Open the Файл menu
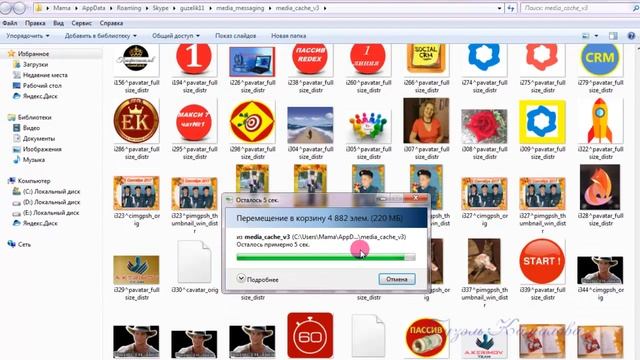The height and width of the screenshot is (360, 640). [10, 23]
